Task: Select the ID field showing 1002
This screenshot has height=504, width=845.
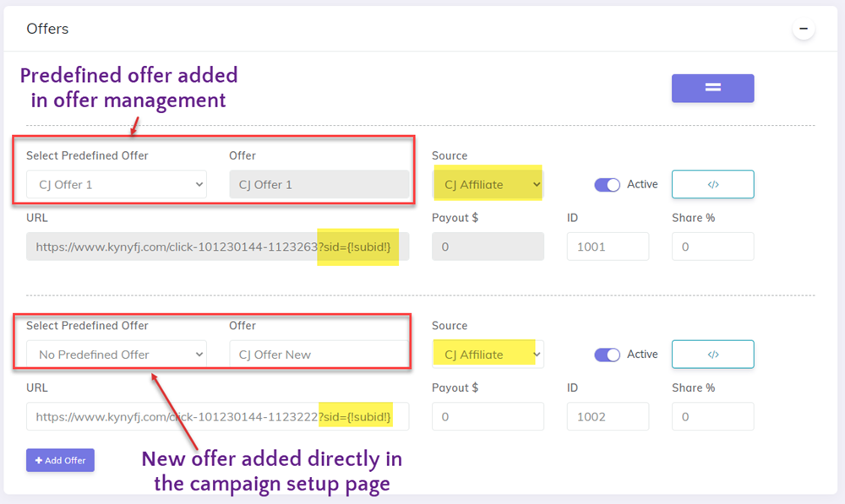Action: click(608, 416)
